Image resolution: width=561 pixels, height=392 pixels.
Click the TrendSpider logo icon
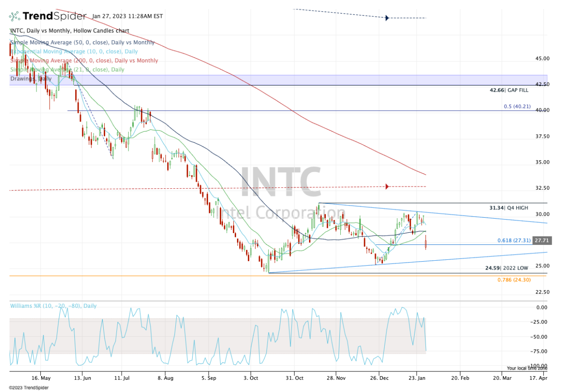click(x=14, y=16)
